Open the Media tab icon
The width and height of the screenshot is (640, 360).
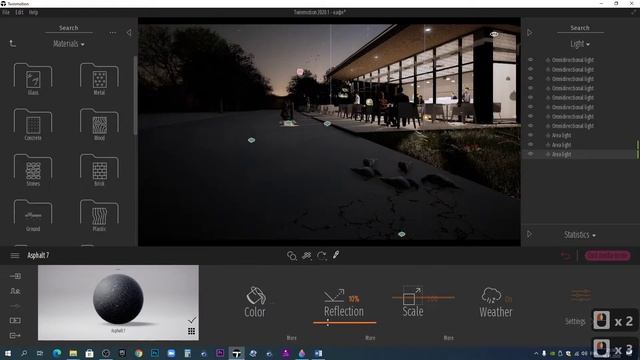15,320
